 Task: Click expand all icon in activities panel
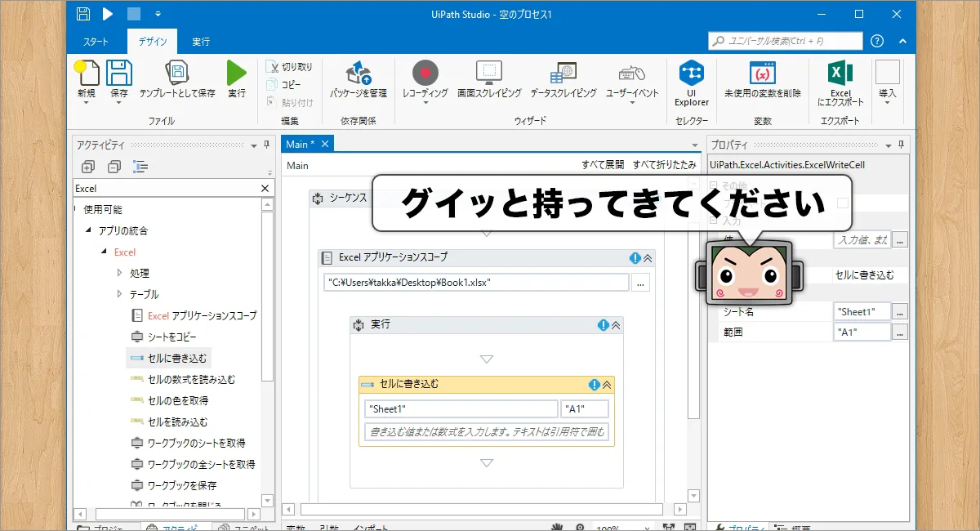[x=88, y=167]
